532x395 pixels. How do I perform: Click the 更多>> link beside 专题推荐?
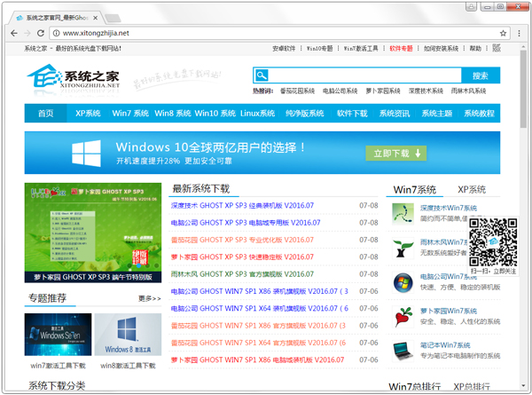click(149, 298)
